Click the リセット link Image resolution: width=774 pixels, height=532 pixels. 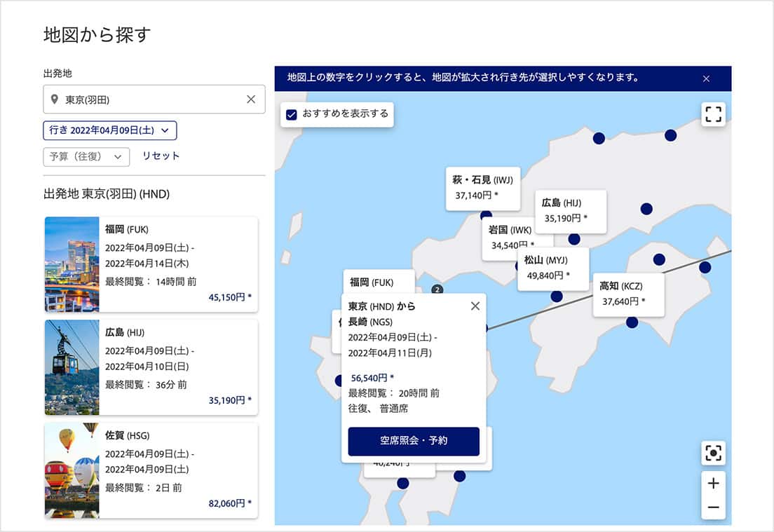pyautogui.click(x=161, y=156)
